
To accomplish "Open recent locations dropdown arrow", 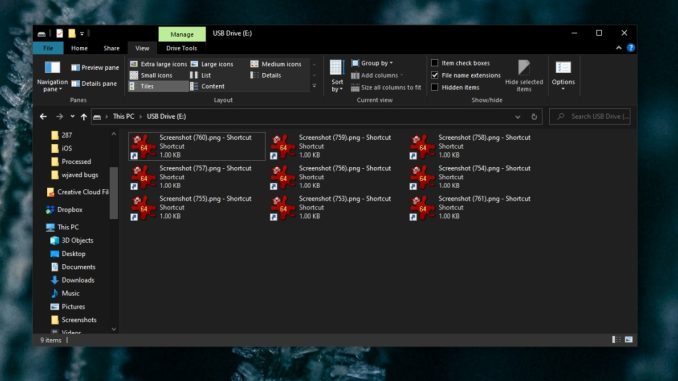I will (x=72, y=116).
